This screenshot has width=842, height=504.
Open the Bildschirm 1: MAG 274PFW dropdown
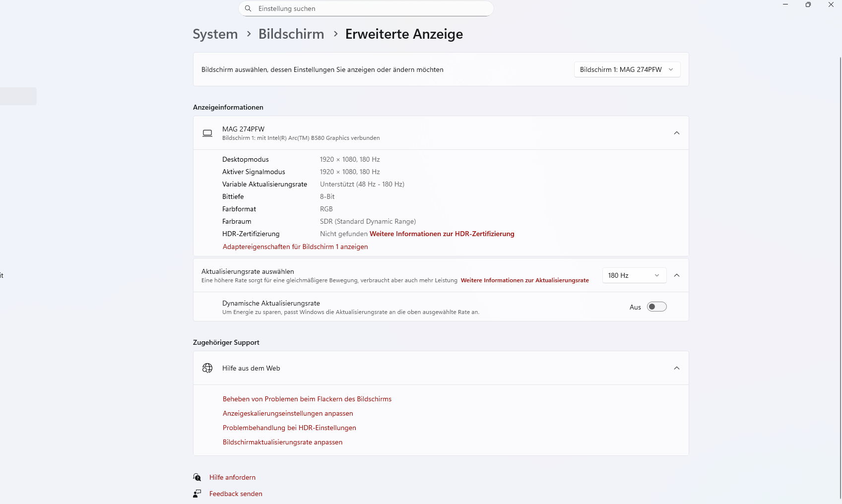(x=627, y=69)
